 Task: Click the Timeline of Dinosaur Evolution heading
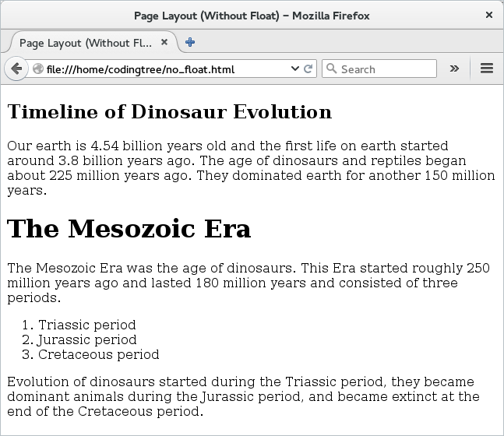point(169,112)
